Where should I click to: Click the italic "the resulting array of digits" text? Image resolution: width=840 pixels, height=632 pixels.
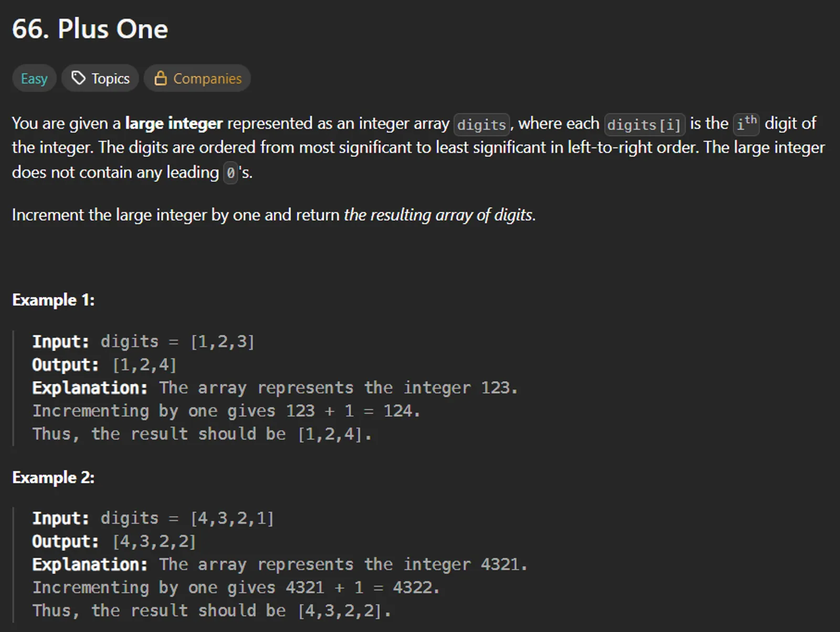[439, 215]
